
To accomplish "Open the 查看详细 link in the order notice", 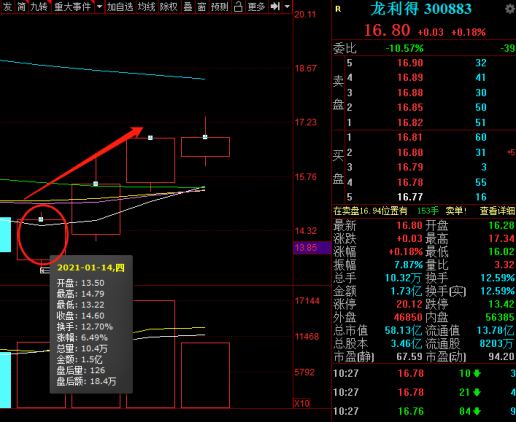I will pyautogui.click(x=497, y=211).
